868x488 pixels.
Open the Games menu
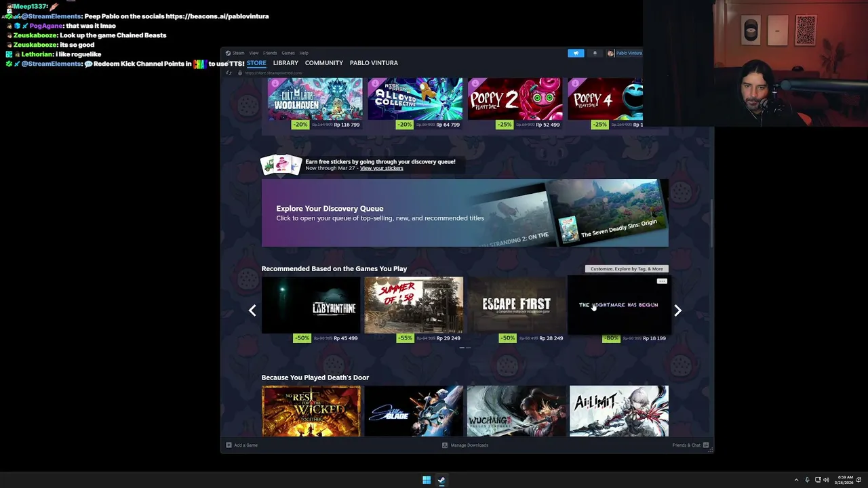288,53
